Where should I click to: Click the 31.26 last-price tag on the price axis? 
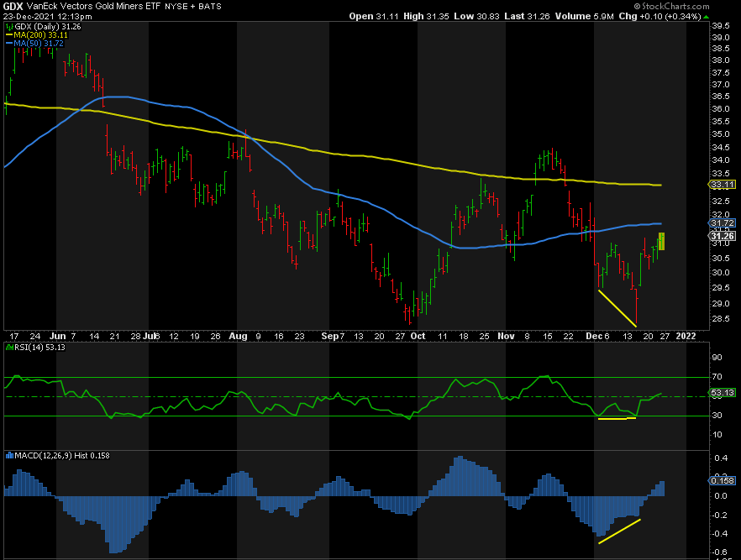(723, 236)
